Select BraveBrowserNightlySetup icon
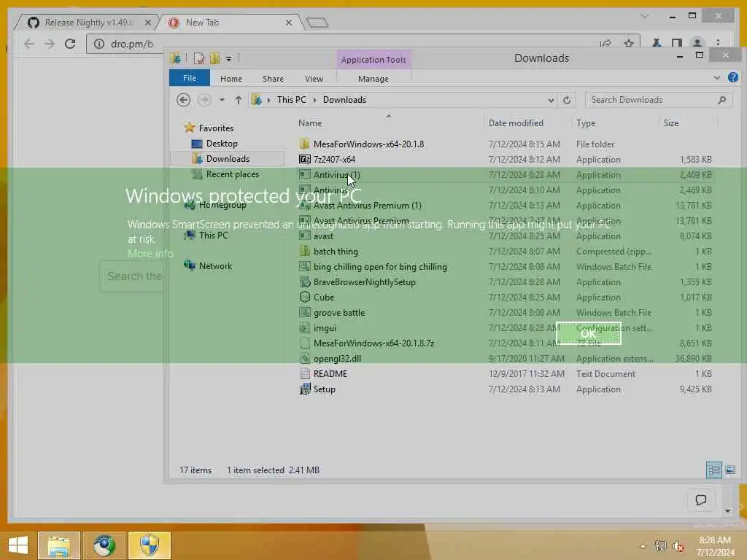The image size is (747, 560). coord(305,282)
